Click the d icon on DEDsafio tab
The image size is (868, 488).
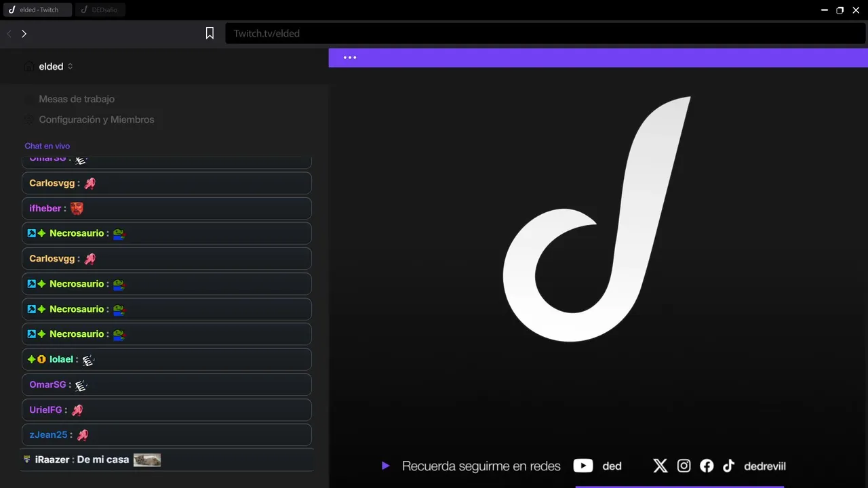pos(84,10)
